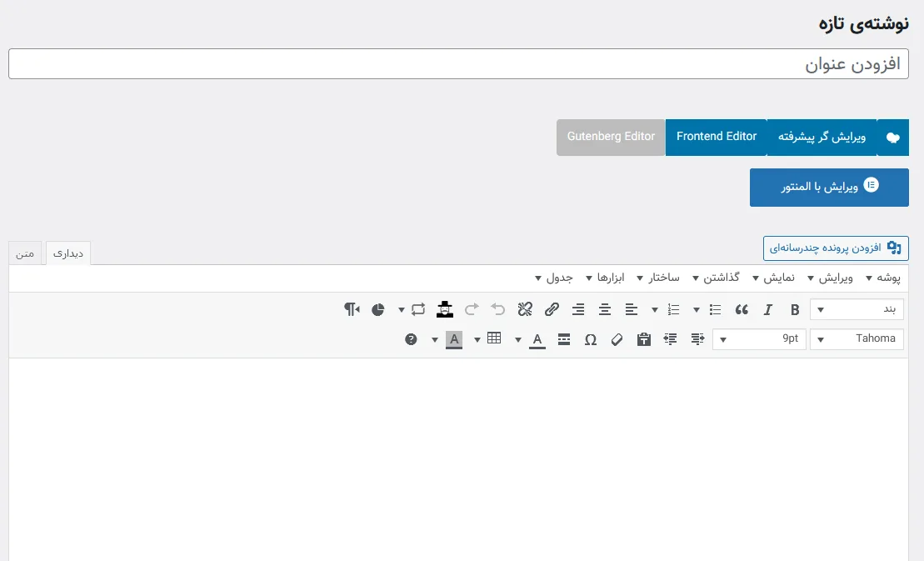Expand bulleted list style options arrow
This screenshot has width=924, height=561.
[x=697, y=309]
